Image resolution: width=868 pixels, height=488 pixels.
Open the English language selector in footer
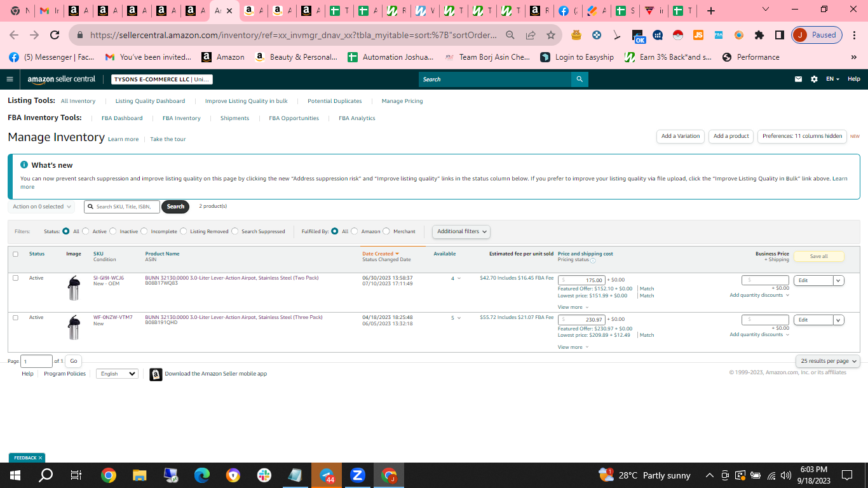pos(117,374)
